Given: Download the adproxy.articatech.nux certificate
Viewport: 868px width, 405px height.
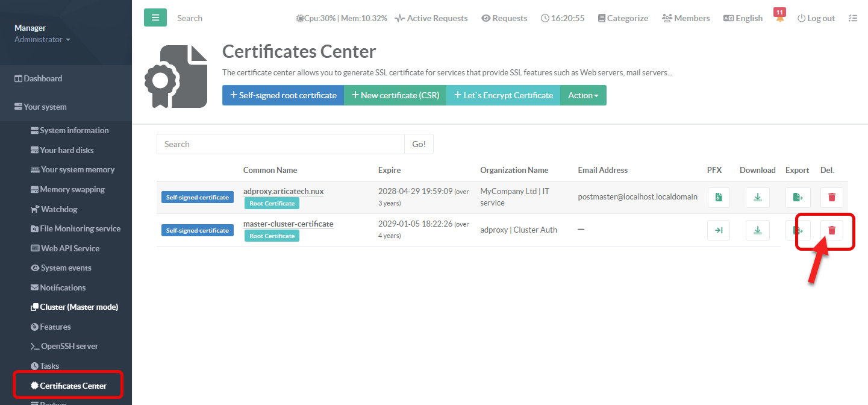Looking at the screenshot, I should point(758,197).
